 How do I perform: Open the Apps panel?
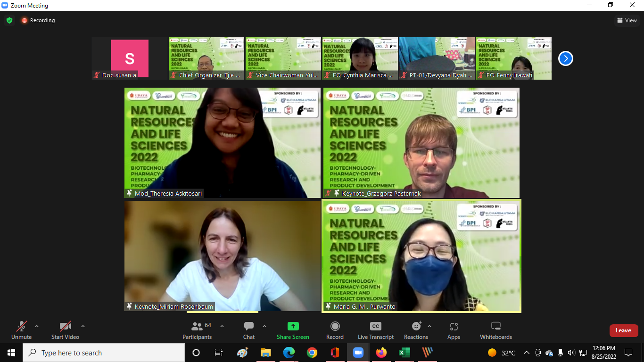point(454,330)
